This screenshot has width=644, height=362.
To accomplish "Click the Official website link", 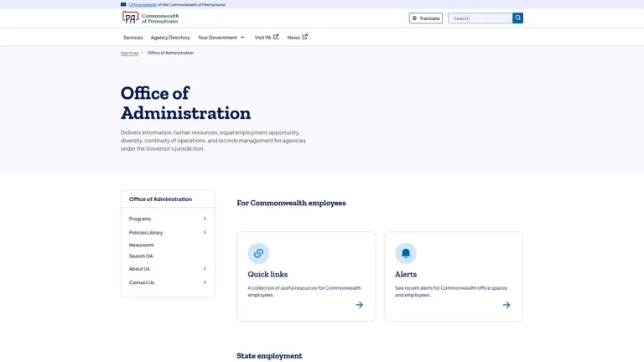I will tap(143, 5).
